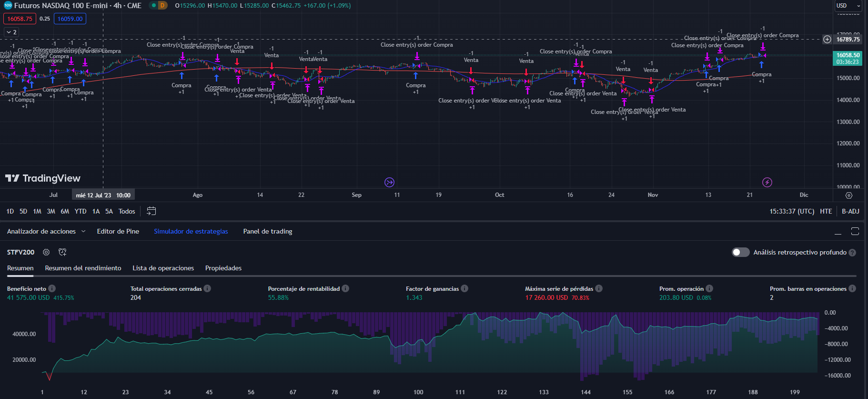Toggle B-ADJ back adjustment
The height and width of the screenshot is (399, 868).
coord(850,211)
